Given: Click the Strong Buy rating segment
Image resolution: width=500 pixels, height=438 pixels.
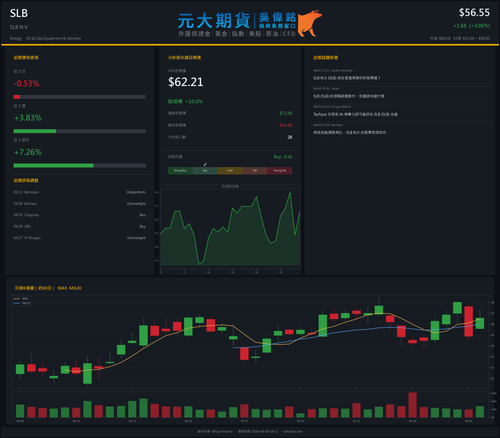Looking at the screenshot, I should [180, 171].
